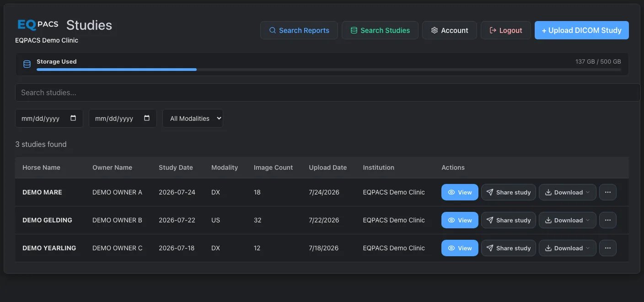The height and width of the screenshot is (302, 644).
Task: Open Download menu for DEMO GELDING
Action: (x=568, y=220)
